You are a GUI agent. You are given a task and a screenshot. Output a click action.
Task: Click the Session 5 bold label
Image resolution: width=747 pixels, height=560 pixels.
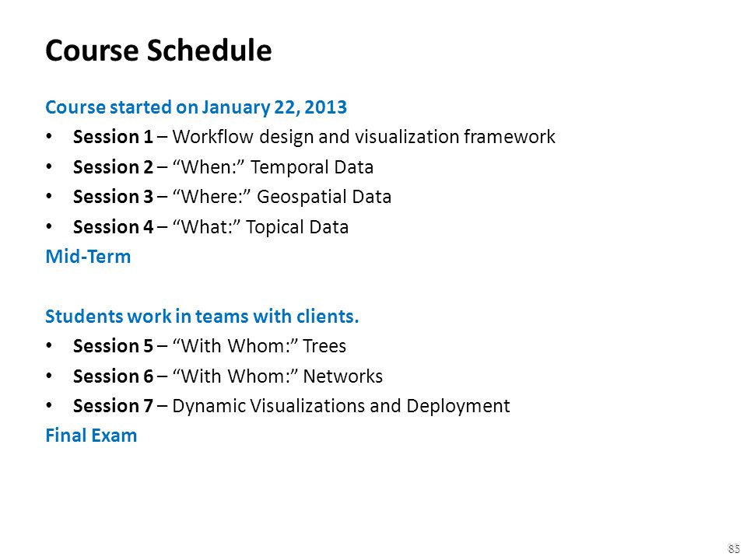(x=113, y=346)
